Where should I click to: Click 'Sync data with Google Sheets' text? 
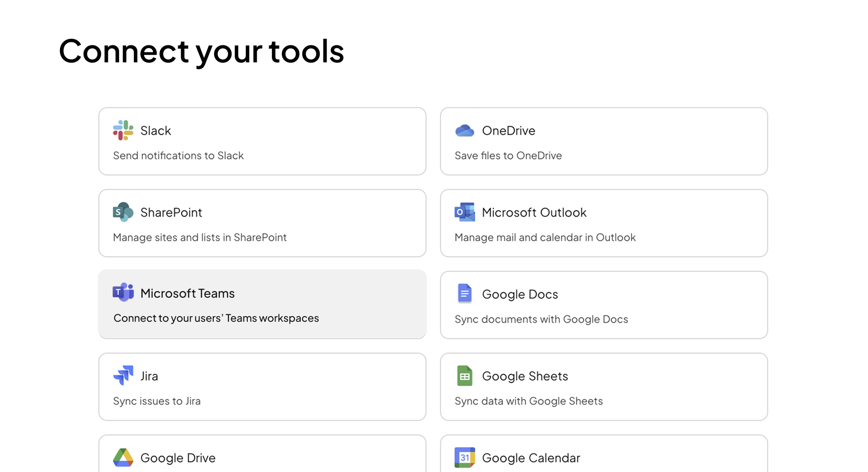pyautogui.click(x=529, y=401)
